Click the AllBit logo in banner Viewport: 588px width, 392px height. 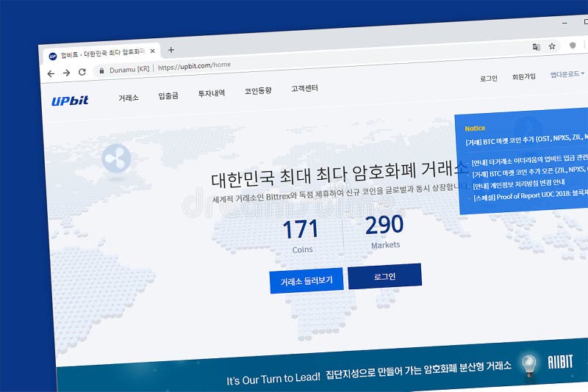[x=560, y=362]
